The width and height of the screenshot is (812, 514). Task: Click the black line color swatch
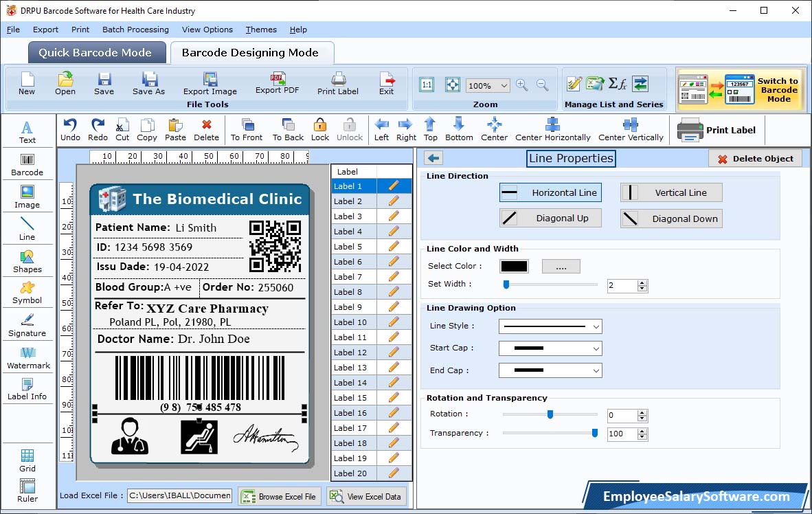click(515, 267)
